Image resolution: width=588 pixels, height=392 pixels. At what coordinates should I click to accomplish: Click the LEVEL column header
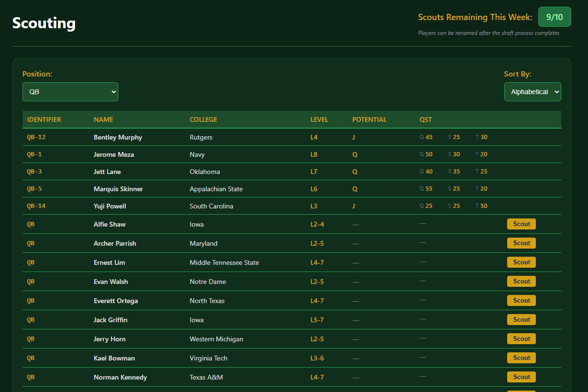(319, 120)
